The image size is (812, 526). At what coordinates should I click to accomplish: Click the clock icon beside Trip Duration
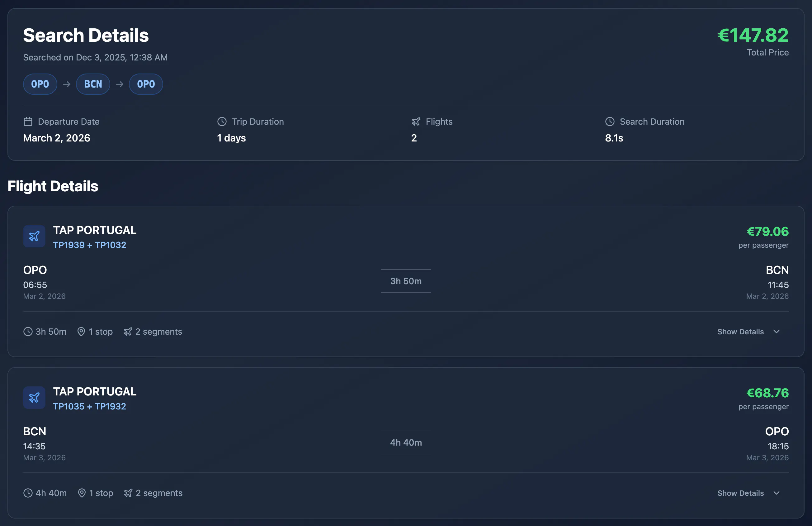(x=222, y=122)
